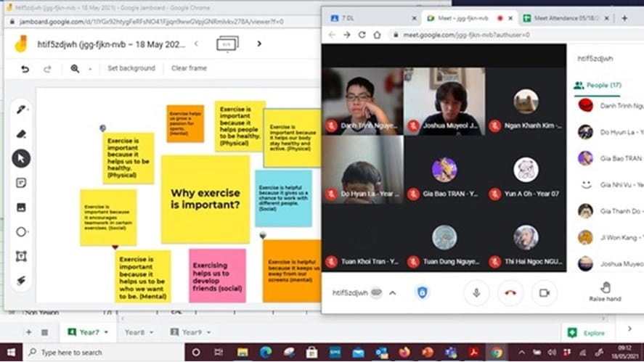Click the undo arrow in Jamboard
The height and width of the screenshot is (362, 644).
25,69
